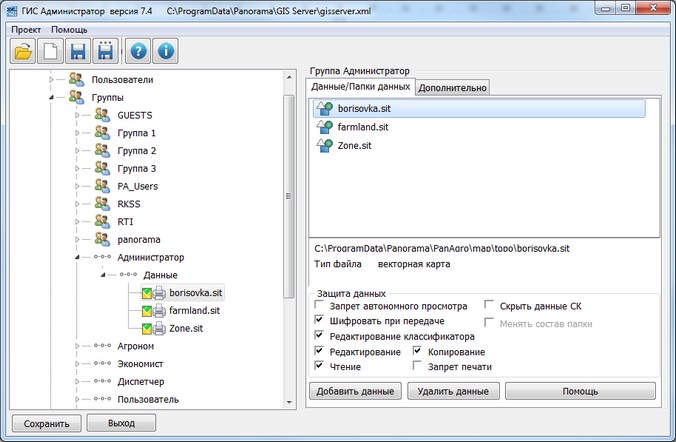The height and width of the screenshot is (442, 676).
Task: Click the blue question mark help icon
Action: pyautogui.click(x=139, y=49)
